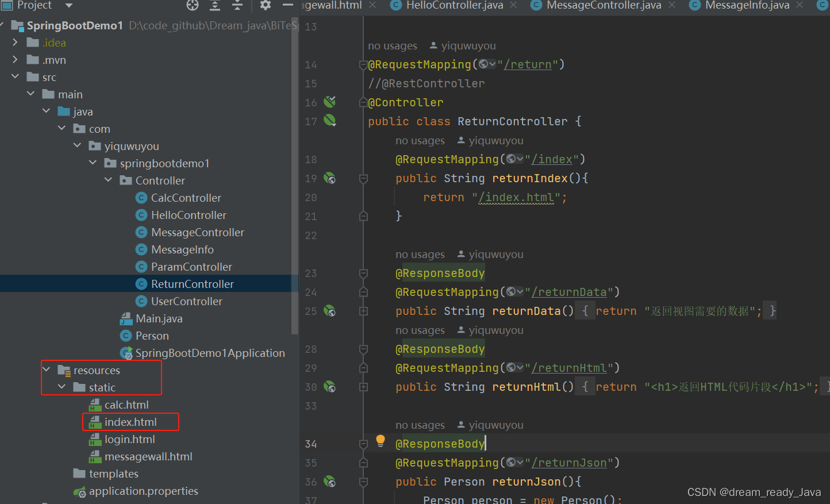
Task: Click the Select Opened File locate icon
Action: click(x=193, y=5)
